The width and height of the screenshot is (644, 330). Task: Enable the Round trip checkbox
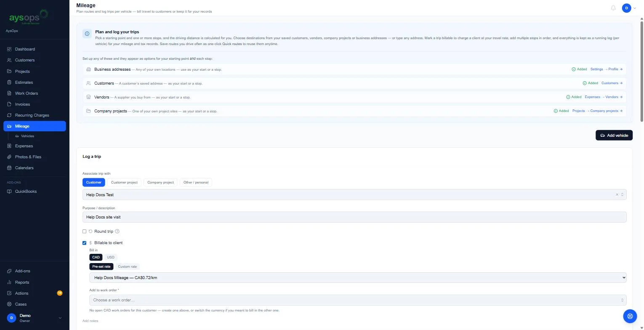click(84, 232)
